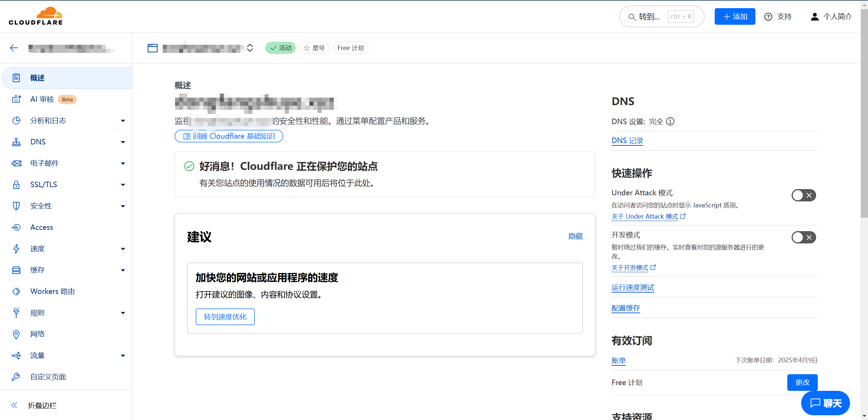Click the analytics pie chart icon
Viewport: 868px width, 420px height.
click(x=16, y=121)
